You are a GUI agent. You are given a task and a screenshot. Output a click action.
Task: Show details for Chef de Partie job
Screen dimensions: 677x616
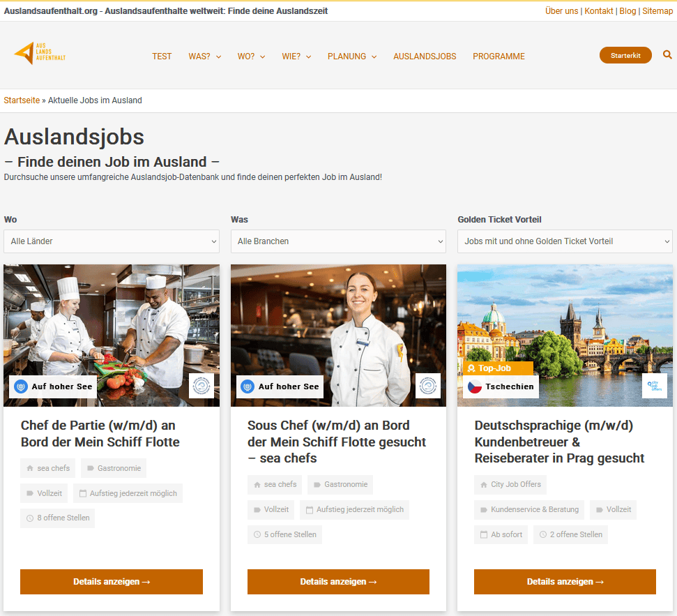112,582
